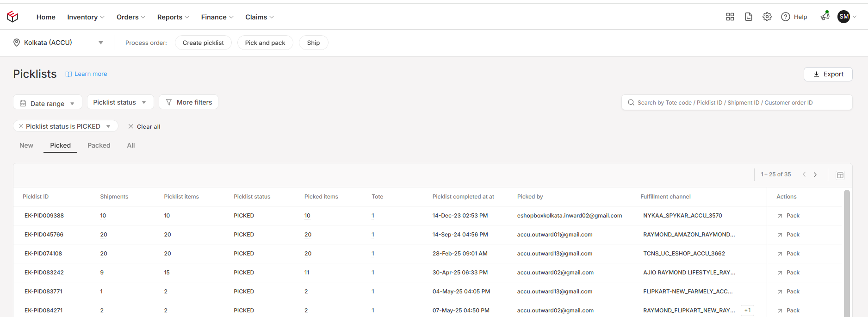
Task: Open the SM user avatar
Action: tap(844, 17)
